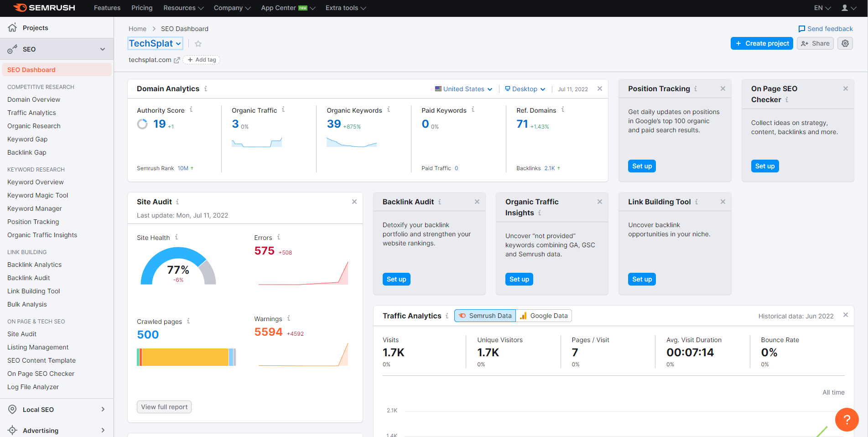868x437 pixels.
Task: Show Ref. Domains info icon
Action: tap(563, 109)
